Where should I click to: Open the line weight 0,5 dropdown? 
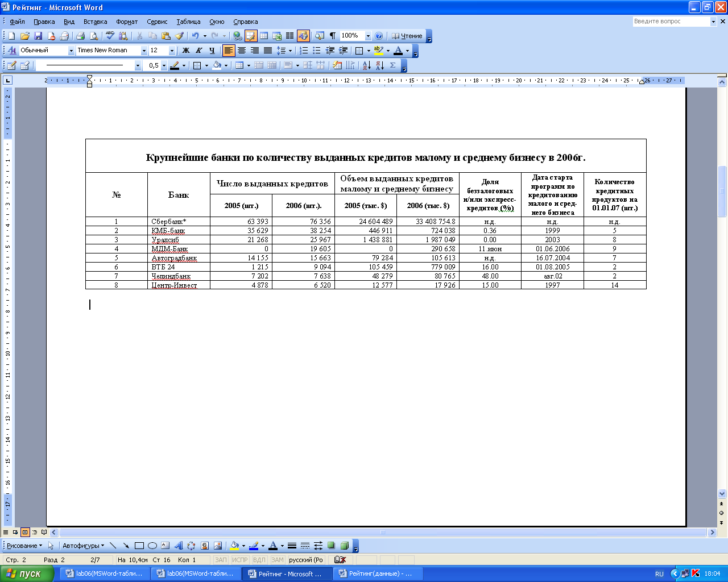click(x=164, y=65)
